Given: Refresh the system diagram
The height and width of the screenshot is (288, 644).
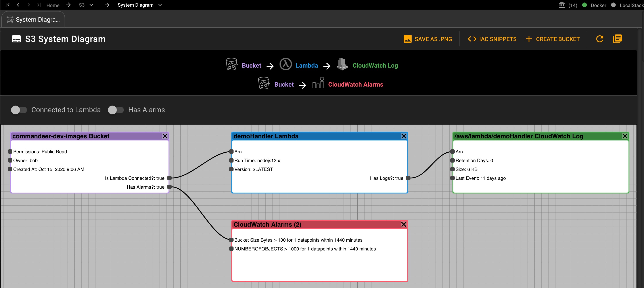Looking at the screenshot, I should pyautogui.click(x=600, y=39).
